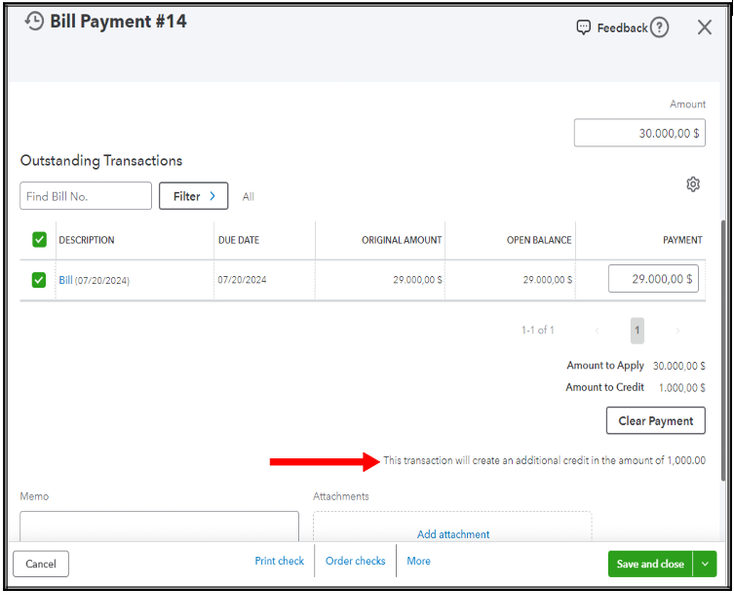Click the Feedback speech bubble icon

click(x=583, y=28)
